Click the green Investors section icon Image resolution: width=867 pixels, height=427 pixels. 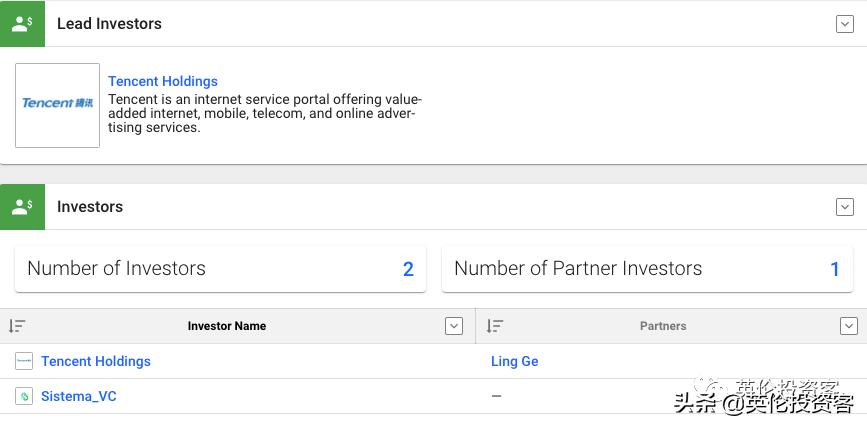tap(22, 207)
